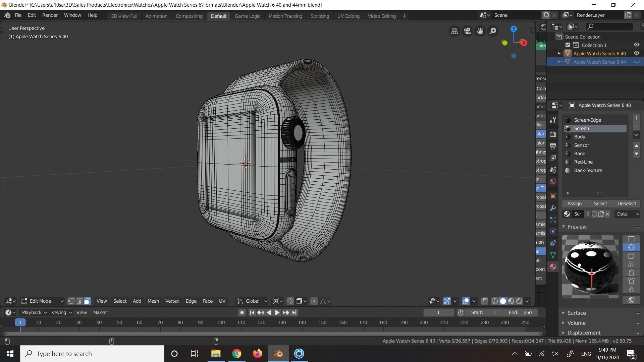Expand Apple Watch Series 6 40 tree

[559, 54]
